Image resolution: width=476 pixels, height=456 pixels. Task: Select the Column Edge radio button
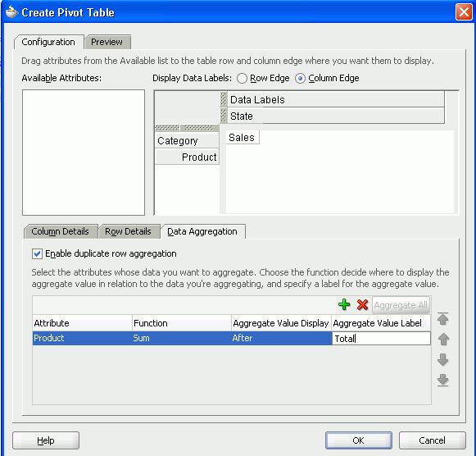pos(300,79)
